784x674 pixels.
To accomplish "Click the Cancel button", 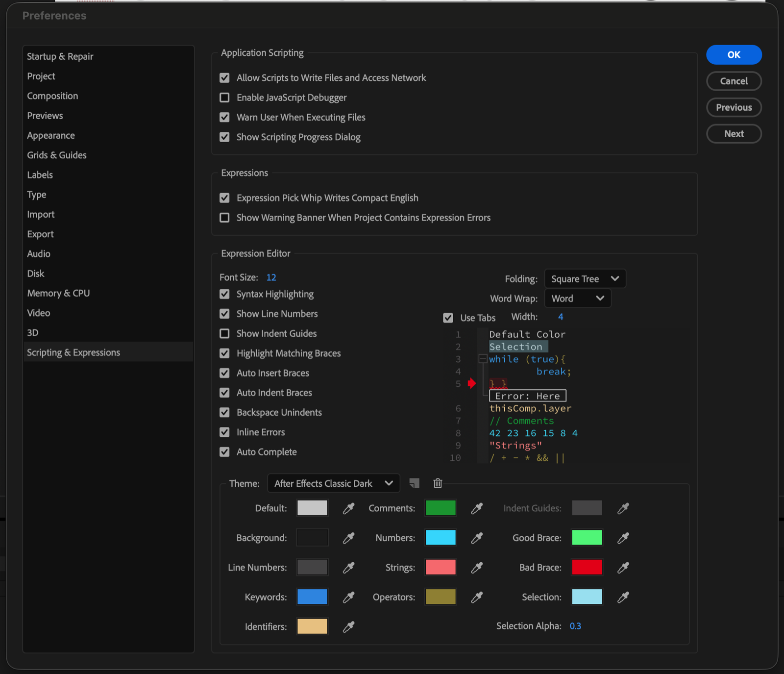I will click(x=734, y=81).
